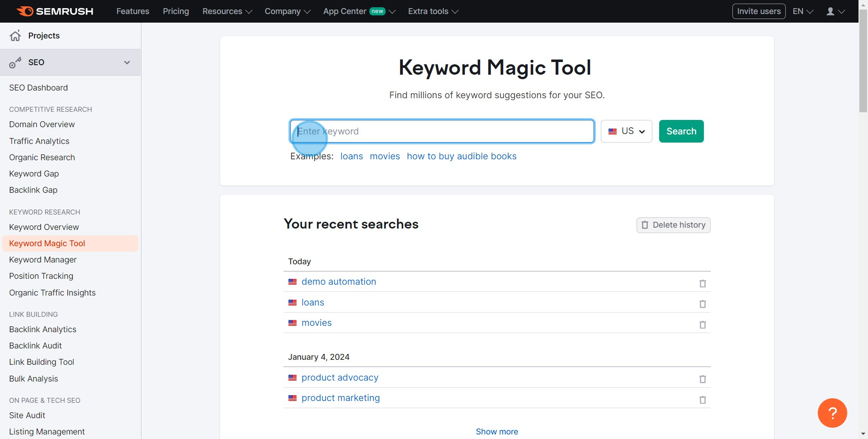Open Keyword Gap in sidebar
The width and height of the screenshot is (868, 439).
tap(34, 174)
